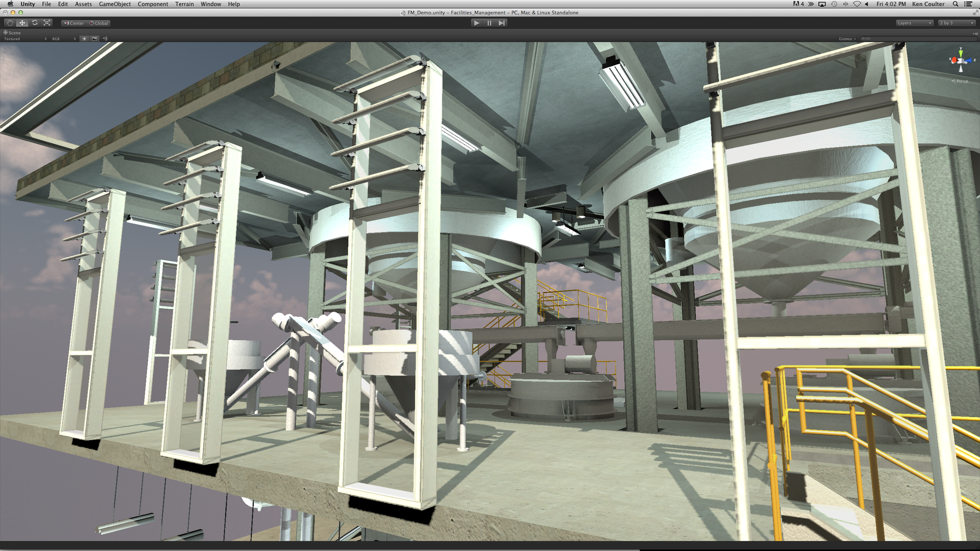Toggle the Center pivot button
The image size is (980, 551).
74,23
